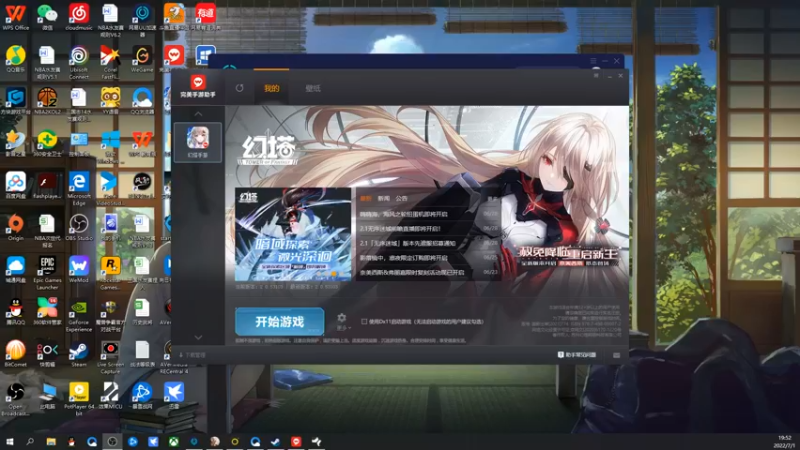Image resolution: width=800 pixels, height=450 pixels.
Task: Enable the Dx11 launch checkbox
Action: tap(364, 321)
